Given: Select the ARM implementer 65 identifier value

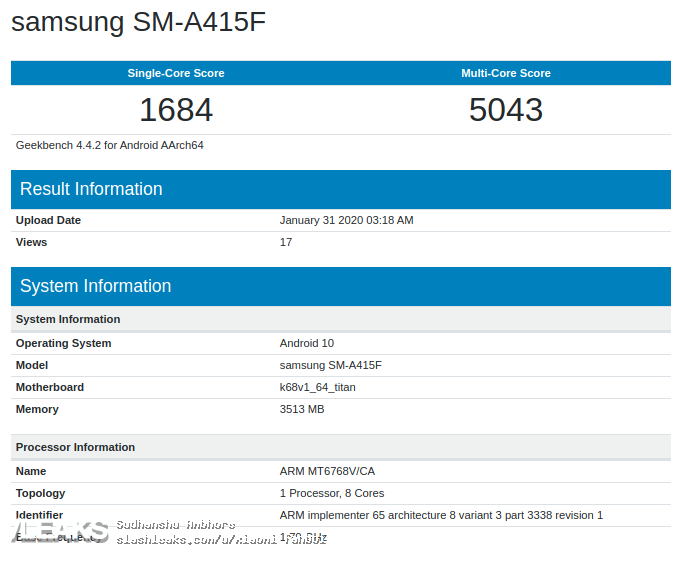Looking at the screenshot, I should click(441, 515).
